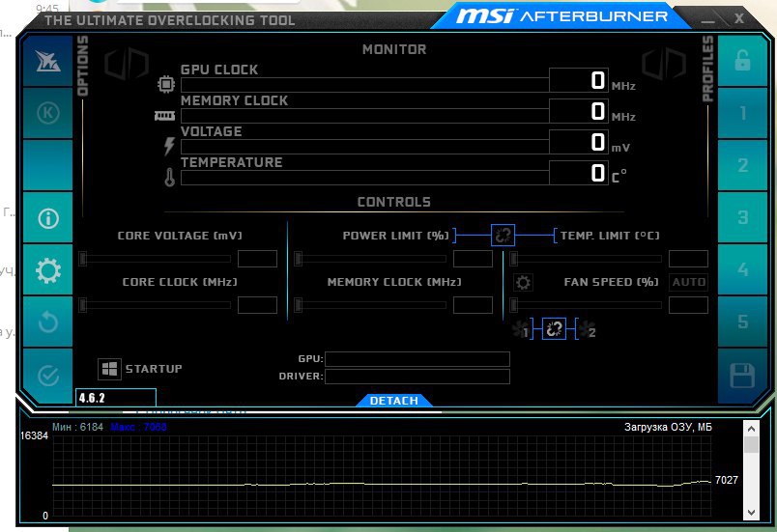Click the PROFILES vertical label
Viewport: 777px width, 532px height.
pyautogui.click(x=707, y=69)
